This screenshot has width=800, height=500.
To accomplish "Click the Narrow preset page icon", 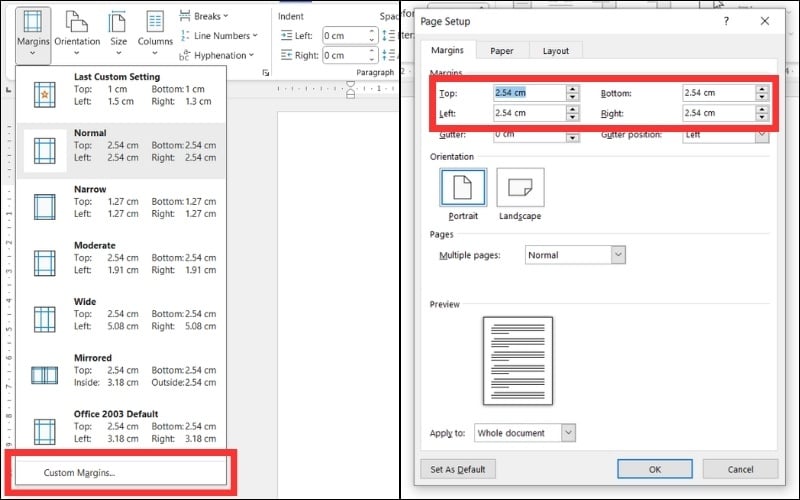I will (45, 207).
